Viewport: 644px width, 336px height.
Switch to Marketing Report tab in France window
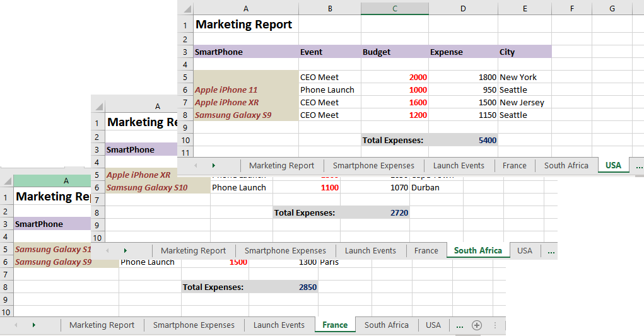tap(102, 325)
